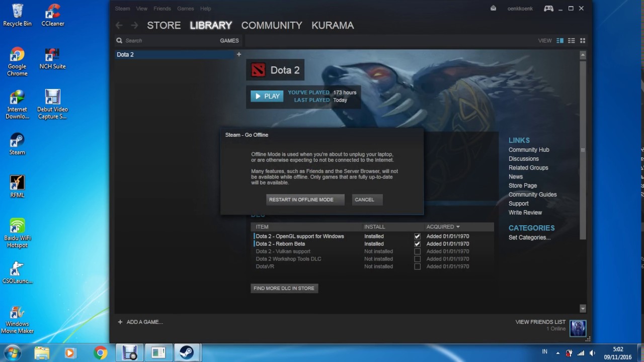Go back with the left arrow
This screenshot has height=362, width=644.
tap(119, 25)
